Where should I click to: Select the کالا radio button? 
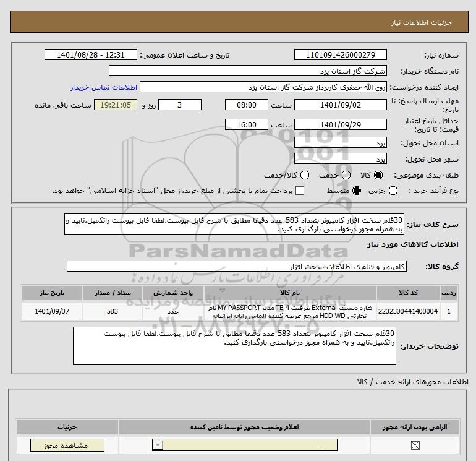378,175
